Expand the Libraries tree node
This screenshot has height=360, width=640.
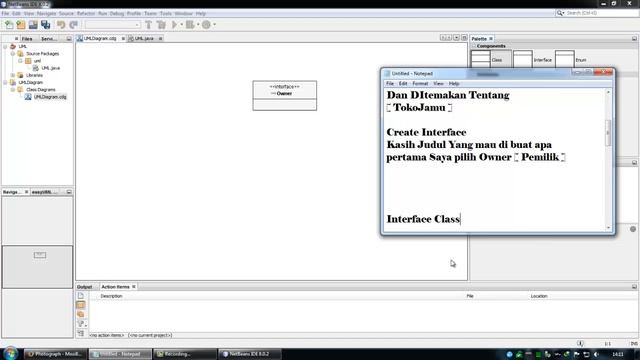click(x=13, y=75)
